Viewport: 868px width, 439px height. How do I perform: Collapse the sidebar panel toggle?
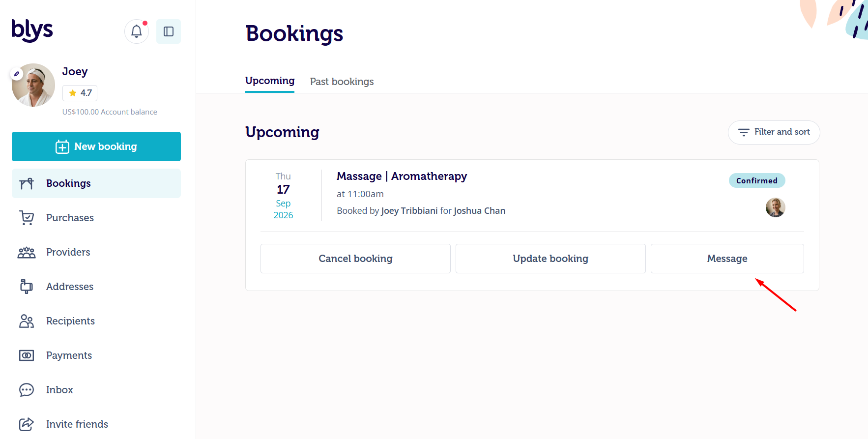click(169, 31)
